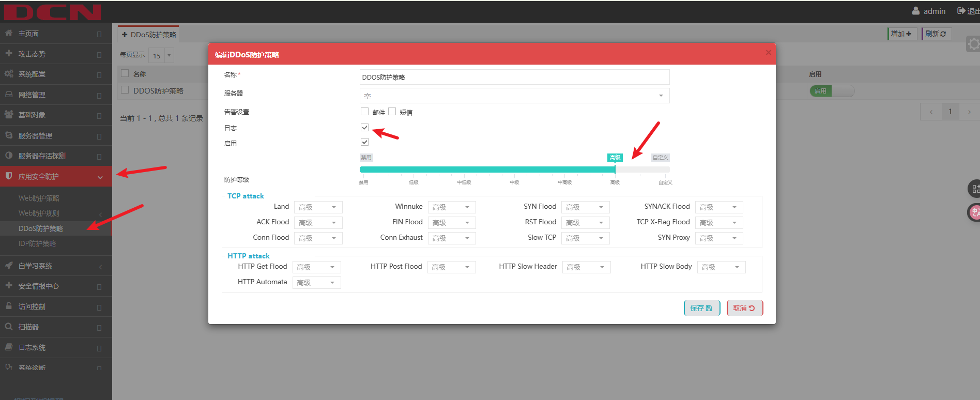
Task: Open the SYN Flood level dropdown
Action: coord(585,207)
